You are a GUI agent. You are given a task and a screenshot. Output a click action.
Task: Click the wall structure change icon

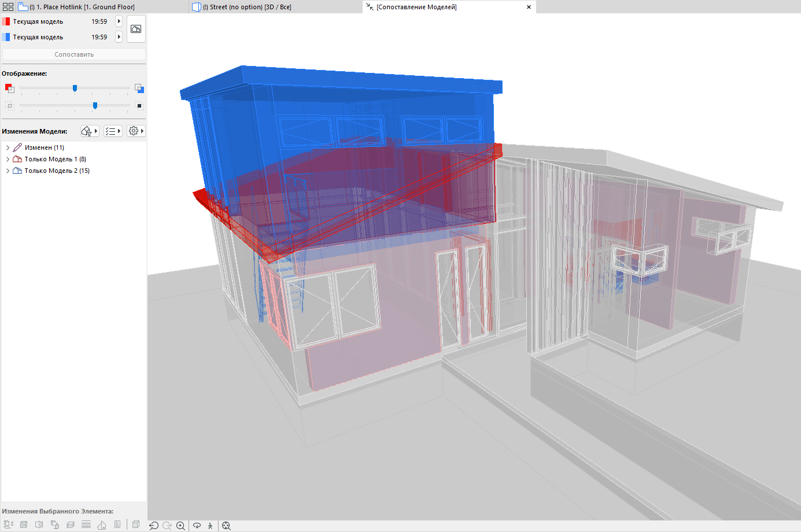(x=24, y=524)
